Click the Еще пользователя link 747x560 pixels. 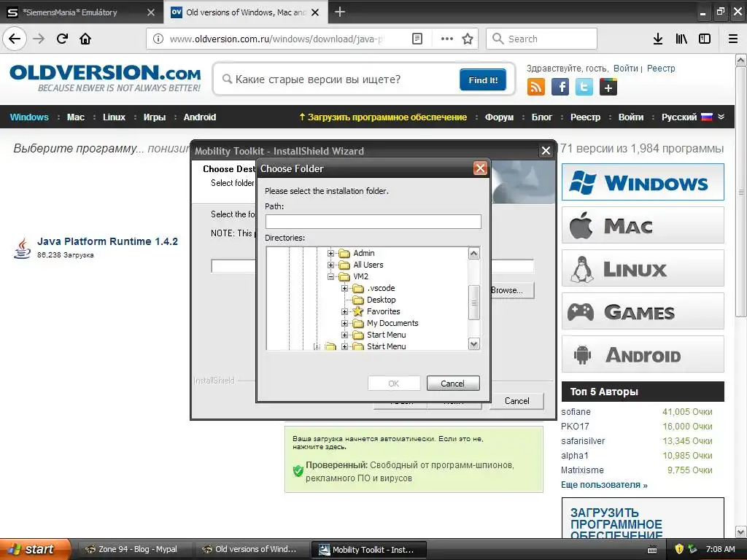click(x=604, y=485)
